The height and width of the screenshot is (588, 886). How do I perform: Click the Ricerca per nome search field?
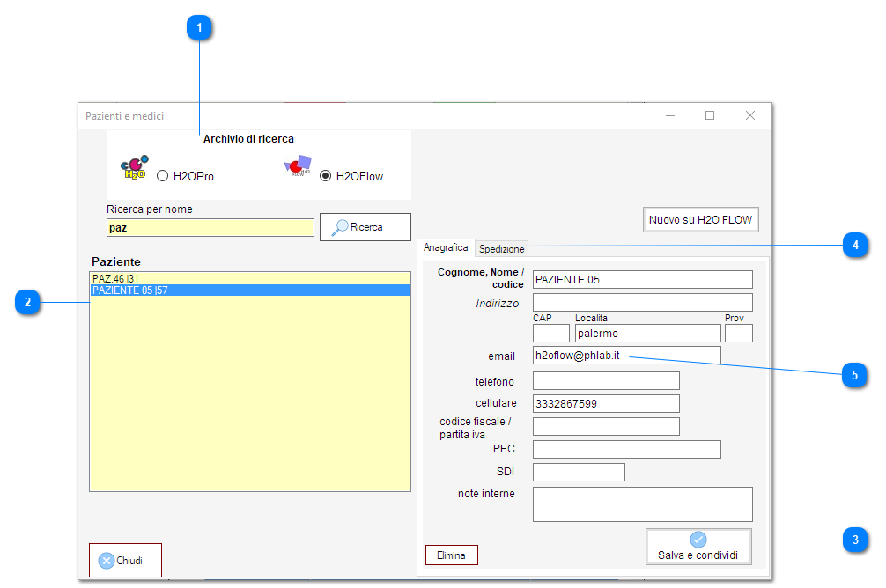coord(210,228)
